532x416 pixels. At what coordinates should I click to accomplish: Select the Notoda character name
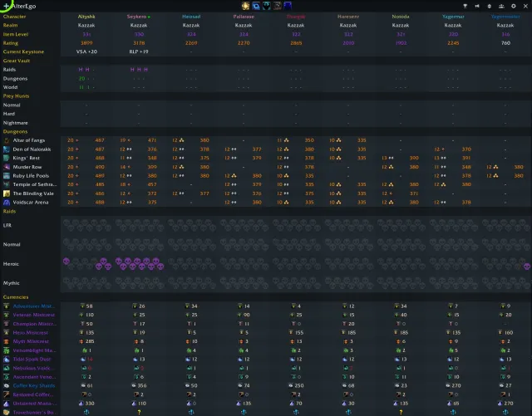click(401, 17)
